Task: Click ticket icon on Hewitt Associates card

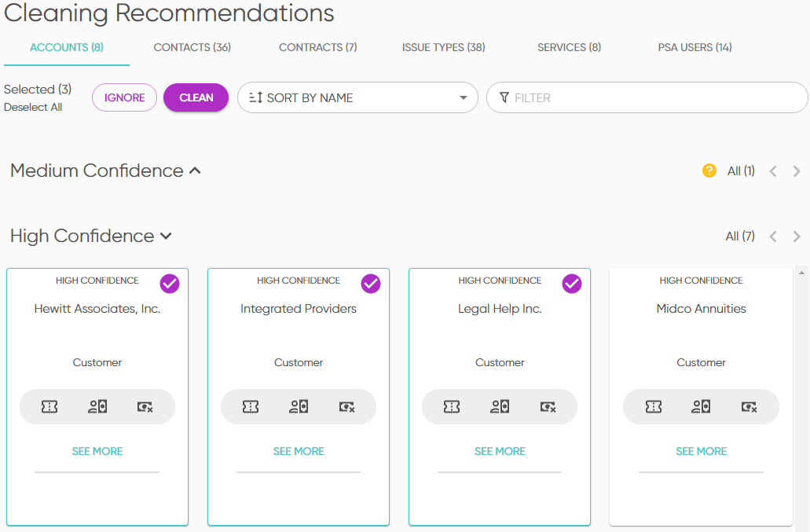Action: 49,407
